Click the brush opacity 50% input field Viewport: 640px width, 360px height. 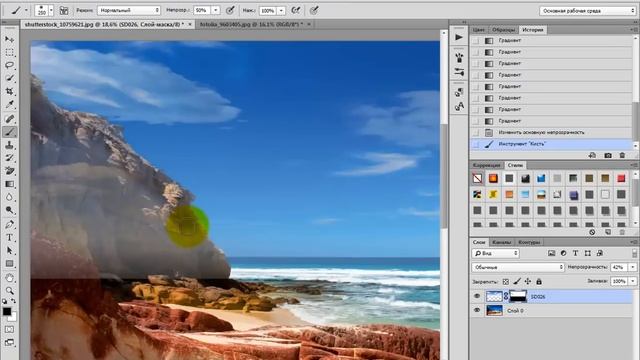point(202,11)
